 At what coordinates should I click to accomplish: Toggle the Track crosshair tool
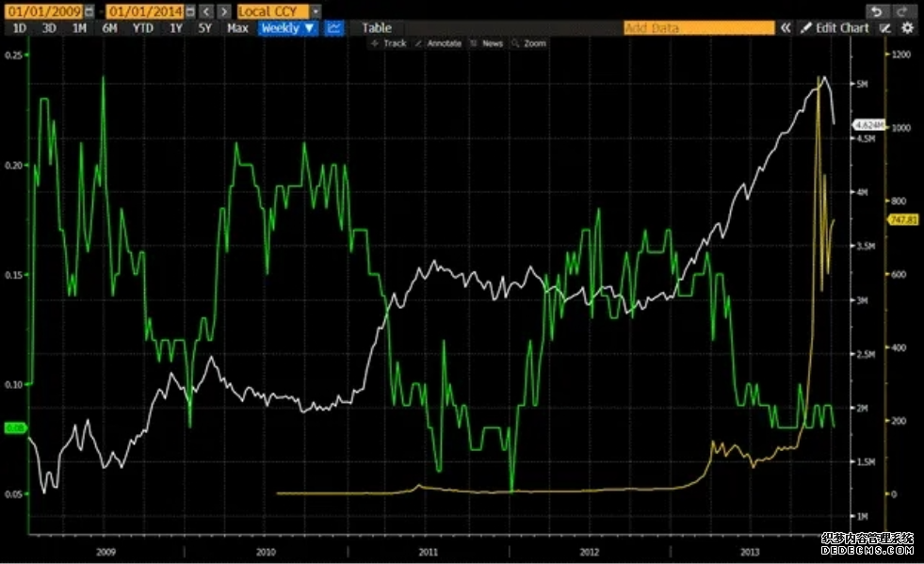pyautogui.click(x=388, y=43)
